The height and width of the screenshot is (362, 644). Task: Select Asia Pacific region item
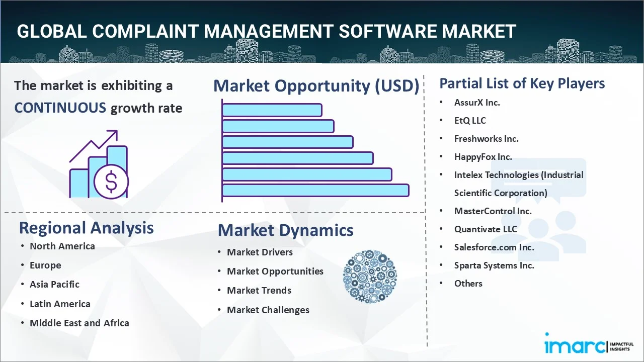click(54, 284)
